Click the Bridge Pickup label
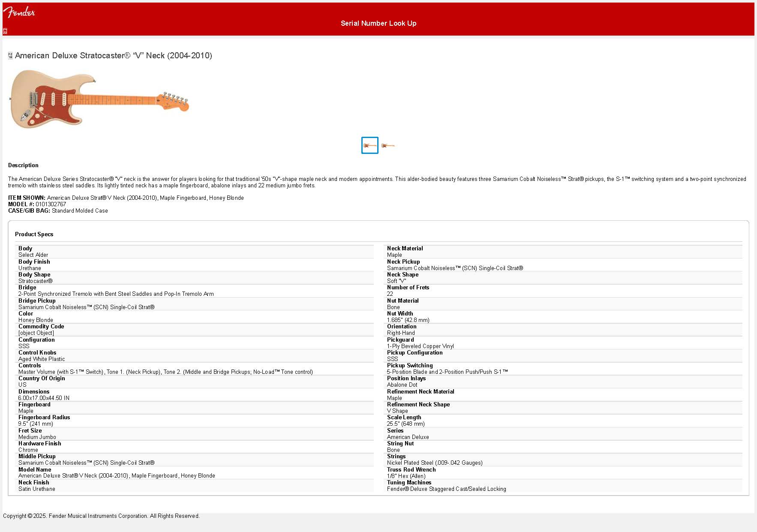Image resolution: width=757 pixels, height=532 pixels. coord(37,301)
